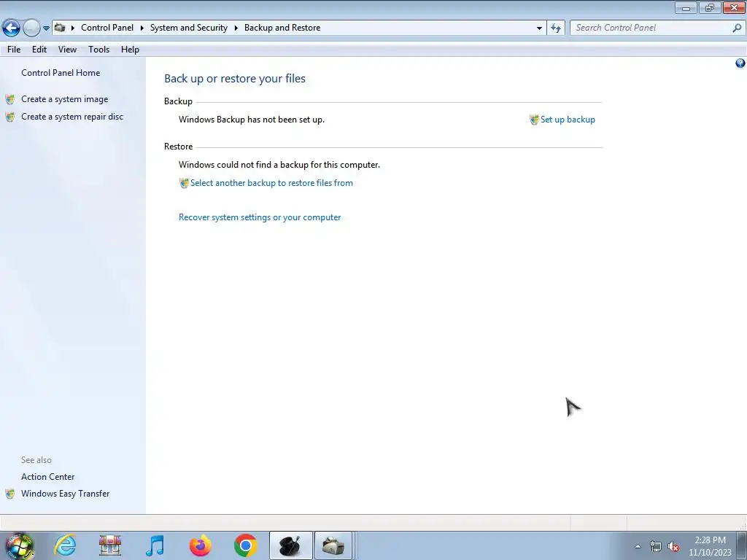
Task: Click Show desktop strip at taskbar end
Action: tap(741, 545)
